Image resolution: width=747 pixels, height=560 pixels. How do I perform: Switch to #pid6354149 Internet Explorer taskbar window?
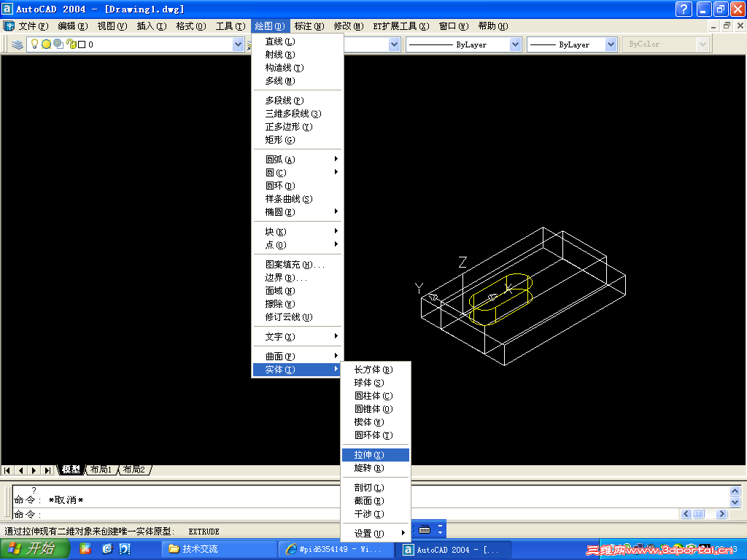point(336,550)
